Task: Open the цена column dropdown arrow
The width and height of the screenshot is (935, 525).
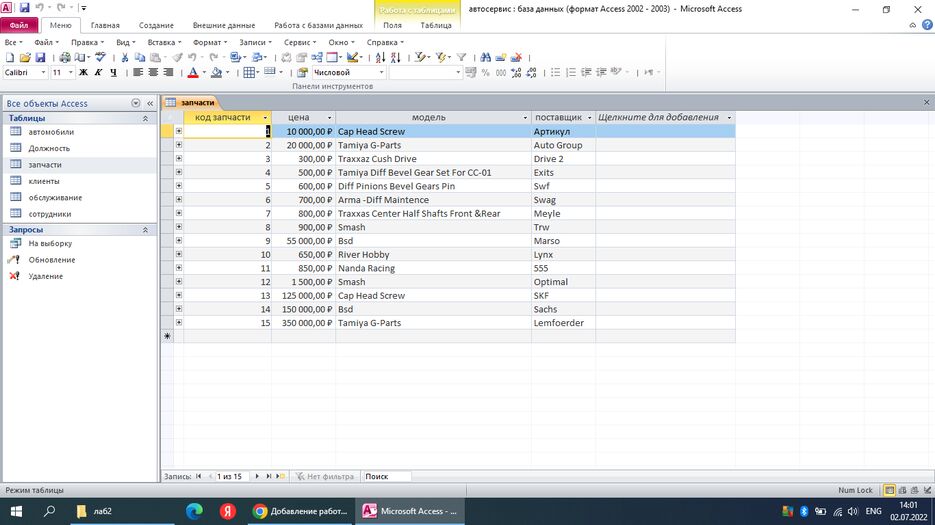Action: pyautogui.click(x=329, y=118)
